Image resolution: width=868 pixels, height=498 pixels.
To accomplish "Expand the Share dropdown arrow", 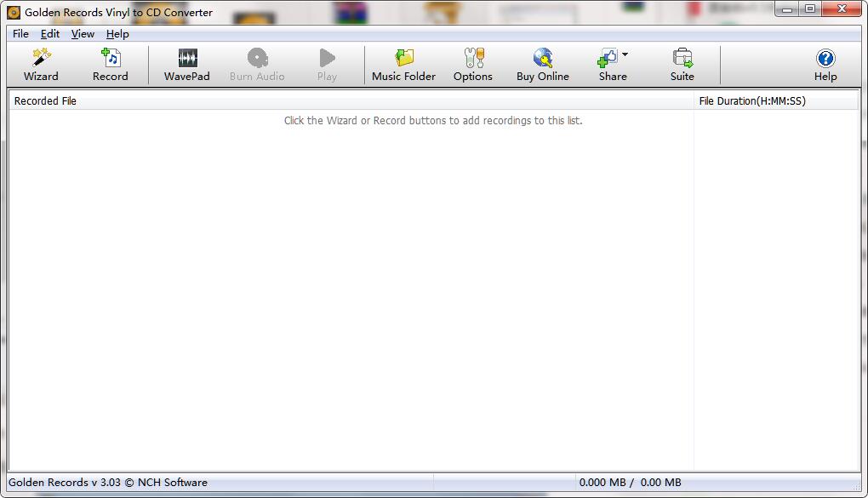I will click(625, 55).
